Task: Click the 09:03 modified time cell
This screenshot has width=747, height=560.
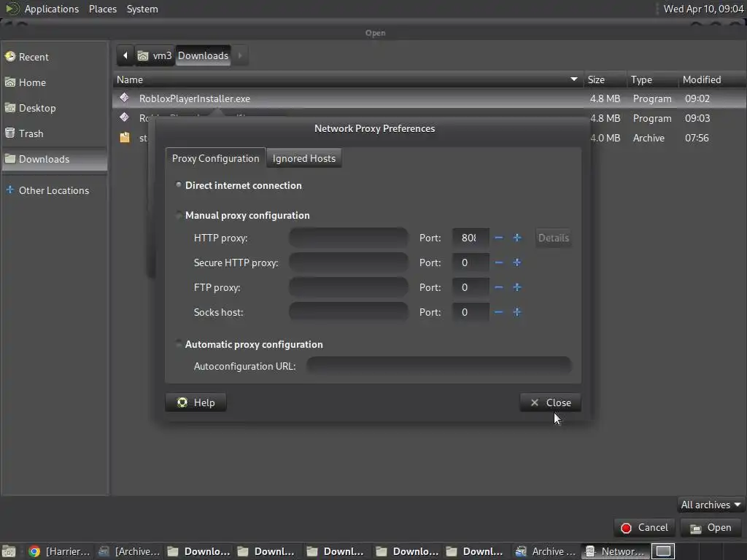Action: [x=697, y=118]
